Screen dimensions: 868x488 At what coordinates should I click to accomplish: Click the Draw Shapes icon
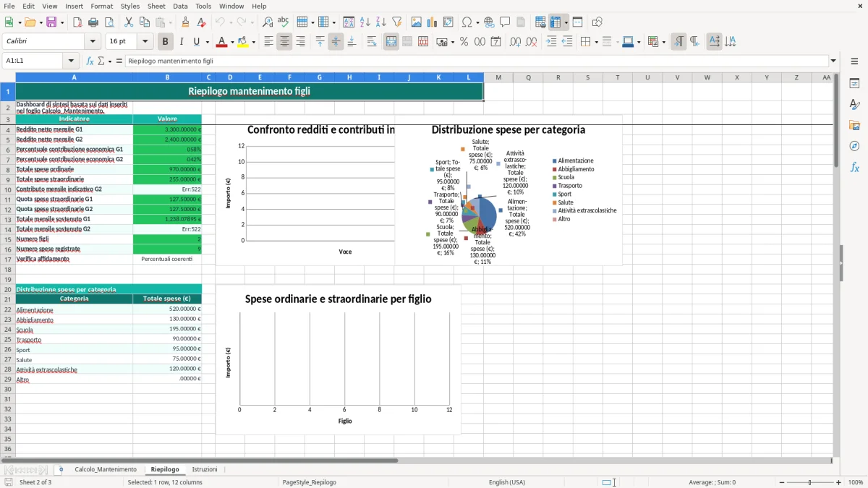[597, 22]
